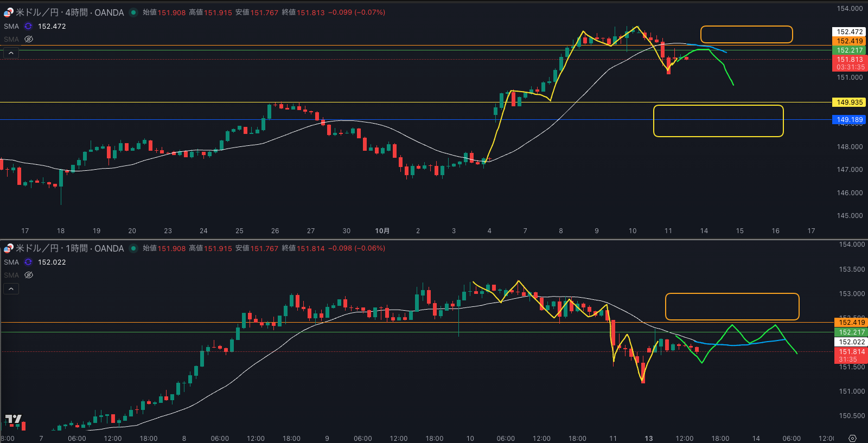The image size is (868, 443).
Task: Select the orange 152.419 label on 1-hour chart
Action: pyautogui.click(x=851, y=323)
